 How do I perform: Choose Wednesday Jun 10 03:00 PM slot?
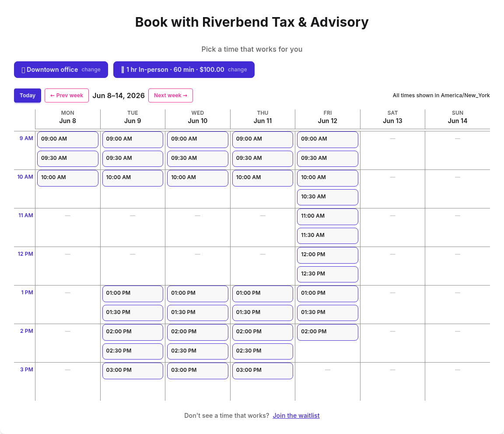(198, 371)
